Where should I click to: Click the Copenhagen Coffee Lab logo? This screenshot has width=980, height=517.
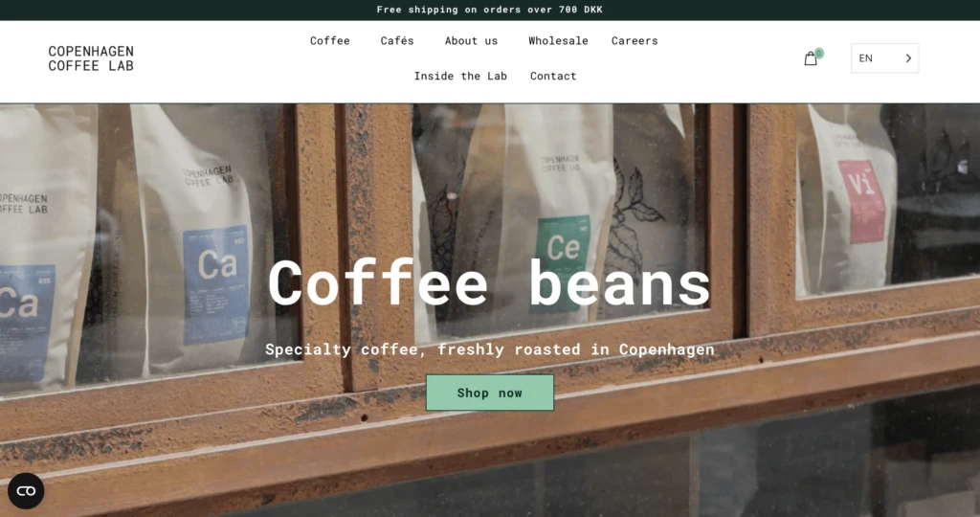[91, 58]
